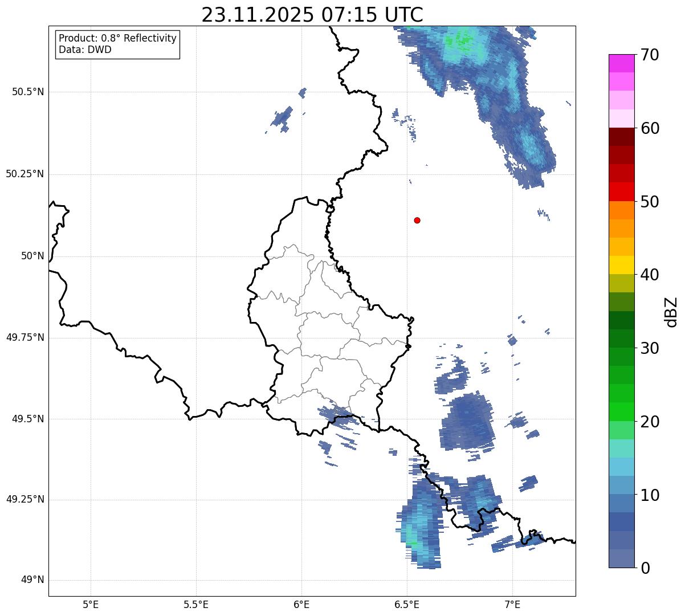Click the colorbar tick label 60

tap(650, 128)
